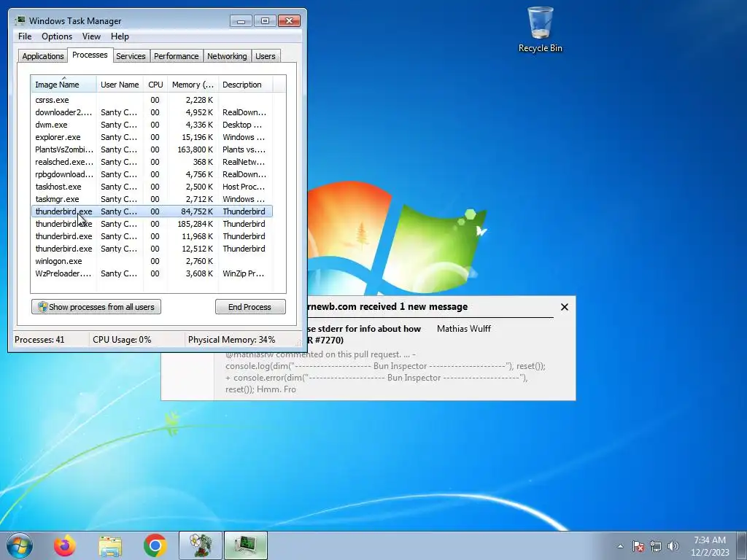
Task: Select the winlogon.exe process
Action: pyautogui.click(x=152, y=261)
